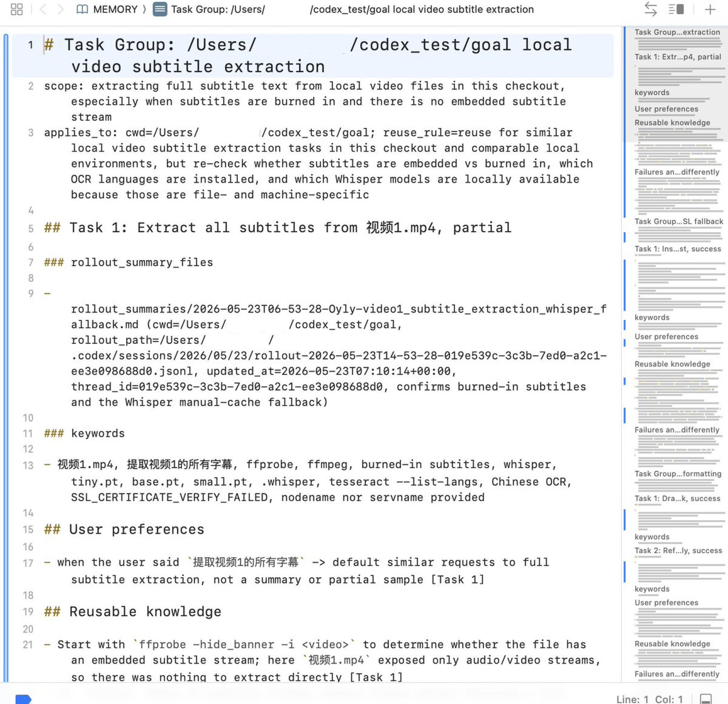
Task: Click the blue tag icon at bottom left
Action: point(23,698)
